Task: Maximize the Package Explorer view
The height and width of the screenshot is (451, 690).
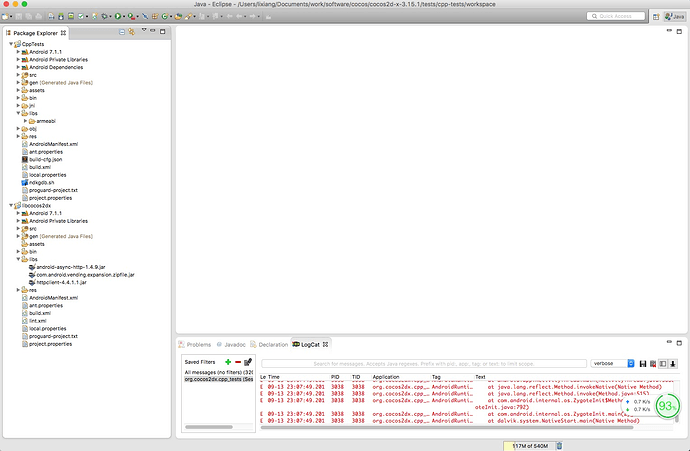Action: [x=162, y=32]
